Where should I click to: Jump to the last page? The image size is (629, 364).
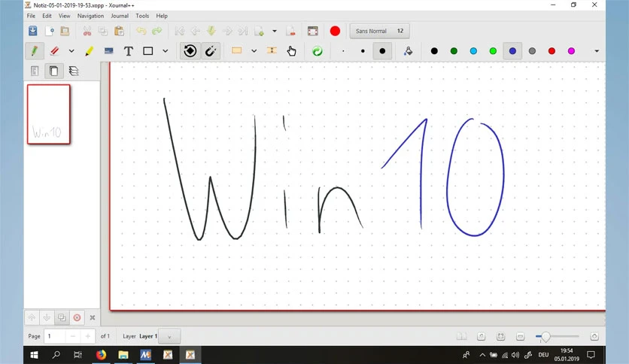coord(243,31)
